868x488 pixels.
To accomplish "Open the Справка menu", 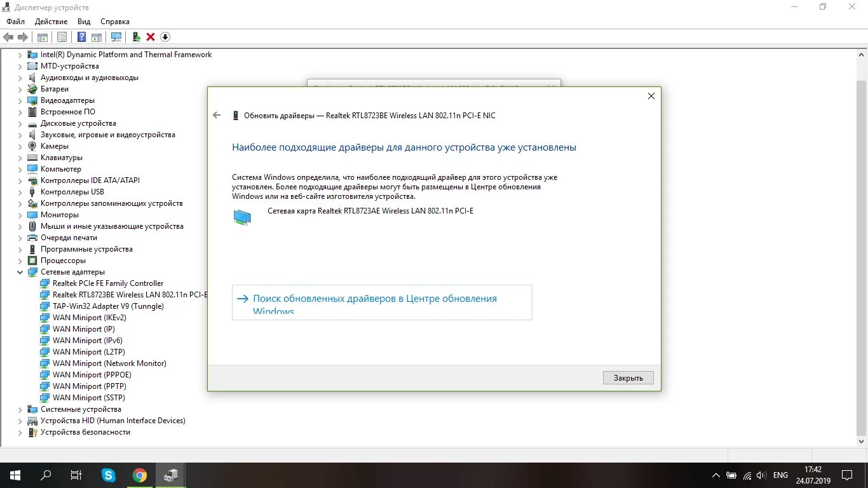I will tap(115, 22).
